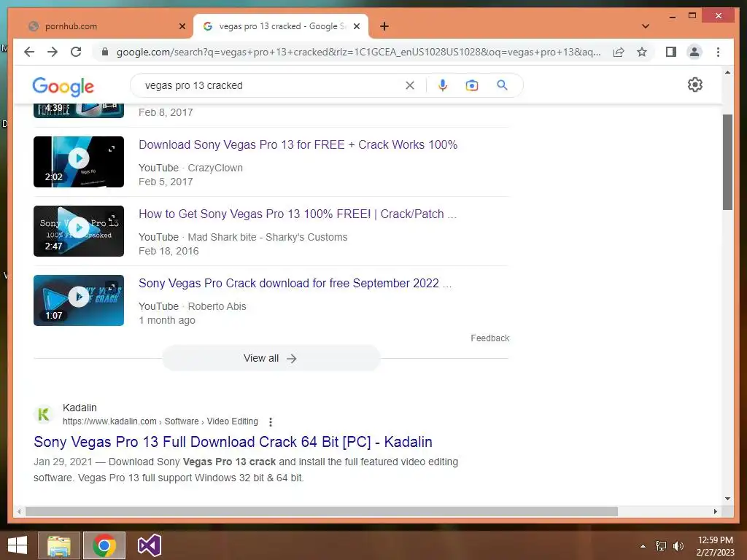
Task: Reload the Google search page
Action: [76, 52]
